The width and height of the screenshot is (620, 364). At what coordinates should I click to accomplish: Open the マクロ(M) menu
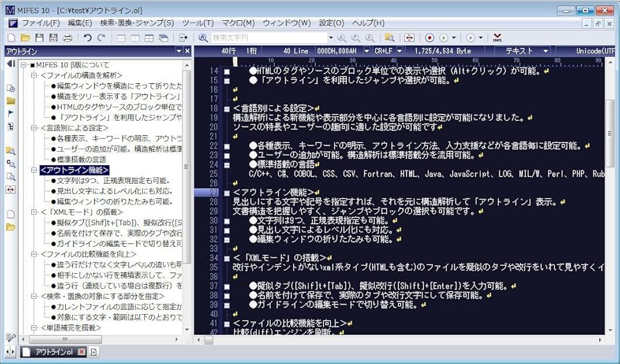[238, 23]
